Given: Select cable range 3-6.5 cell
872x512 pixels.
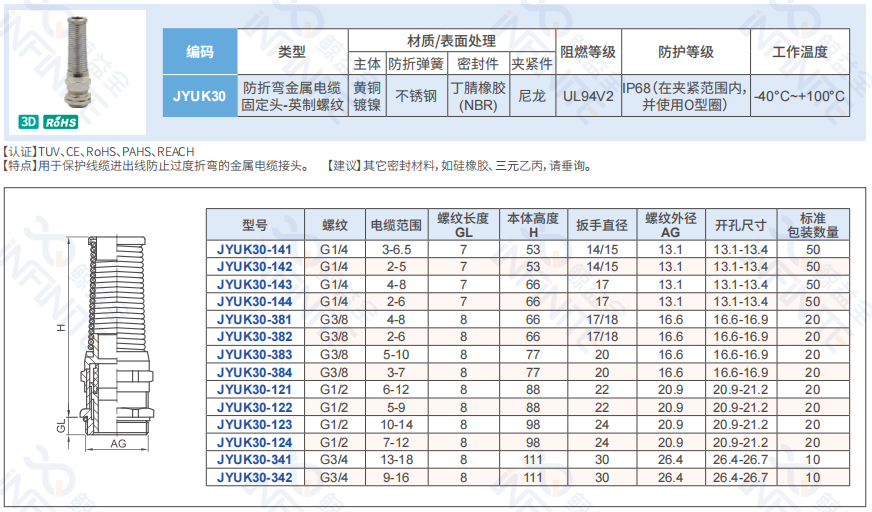Looking at the screenshot, I should pyautogui.click(x=397, y=249).
